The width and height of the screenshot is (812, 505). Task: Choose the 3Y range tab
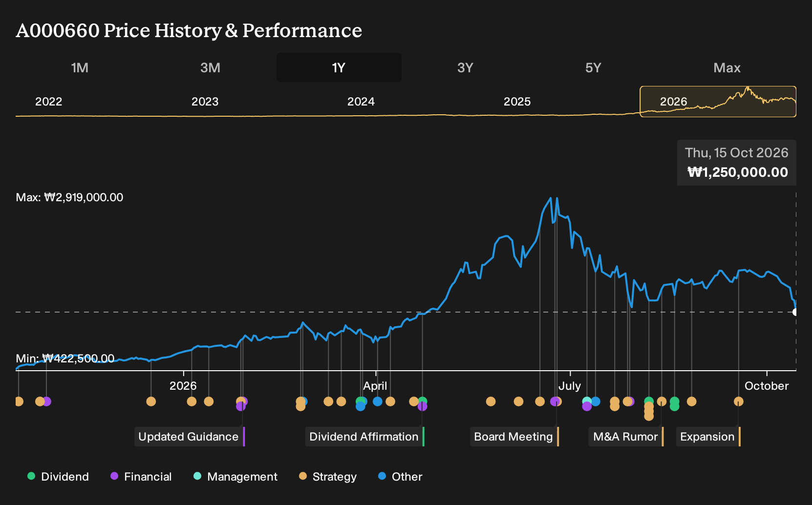pos(465,67)
